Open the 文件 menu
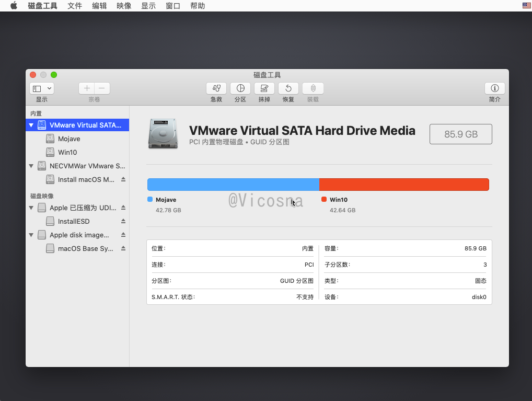 click(75, 6)
